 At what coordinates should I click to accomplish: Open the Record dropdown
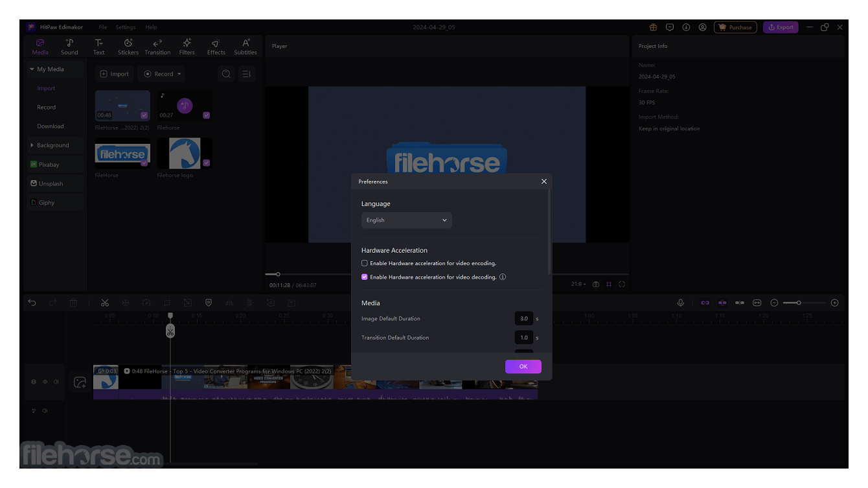(x=163, y=74)
